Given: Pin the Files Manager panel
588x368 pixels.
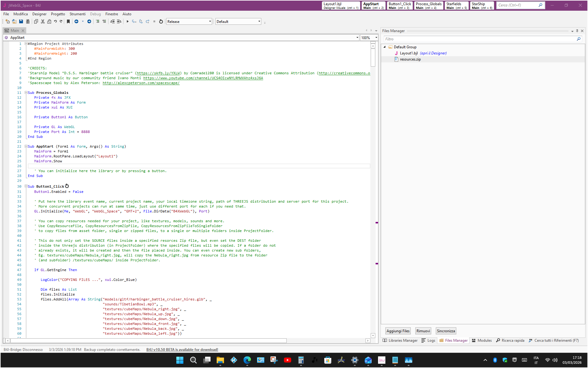Looking at the screenshot, I should (x=577, y=31).
